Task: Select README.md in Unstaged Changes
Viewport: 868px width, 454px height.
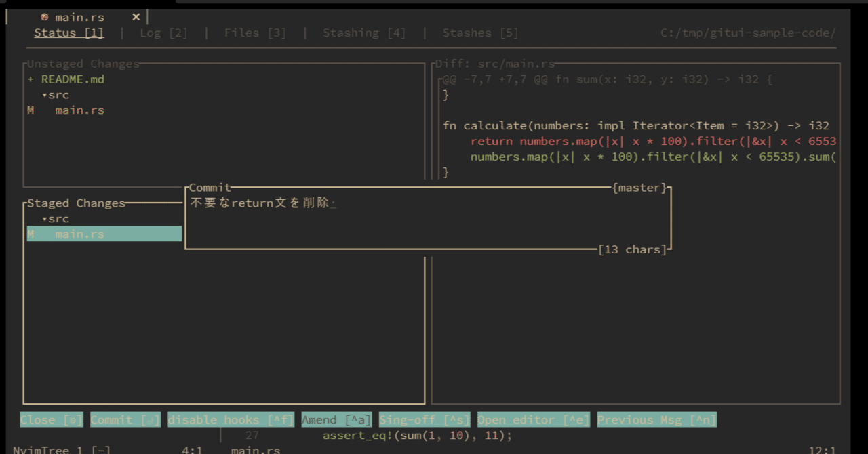Action: (73, 79)
